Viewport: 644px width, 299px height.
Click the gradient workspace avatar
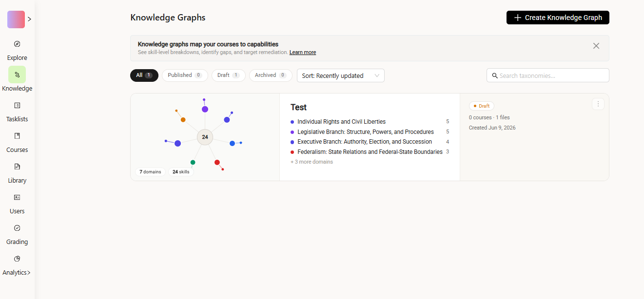click(16, 19)
